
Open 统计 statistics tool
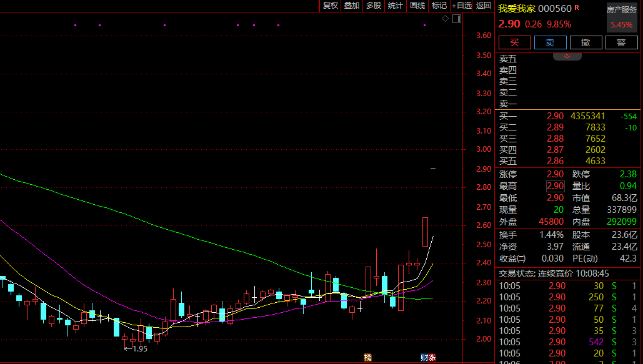tap(396, 6)
